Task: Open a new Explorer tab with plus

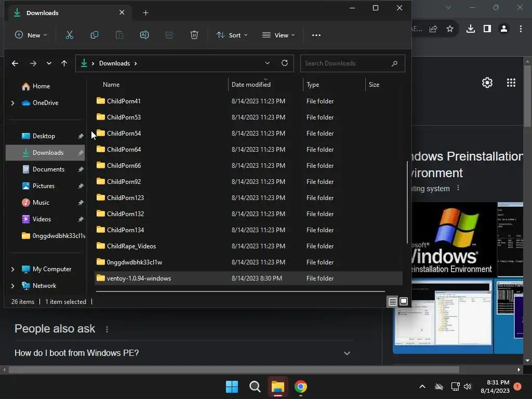Action: click(x=145, y=13)
